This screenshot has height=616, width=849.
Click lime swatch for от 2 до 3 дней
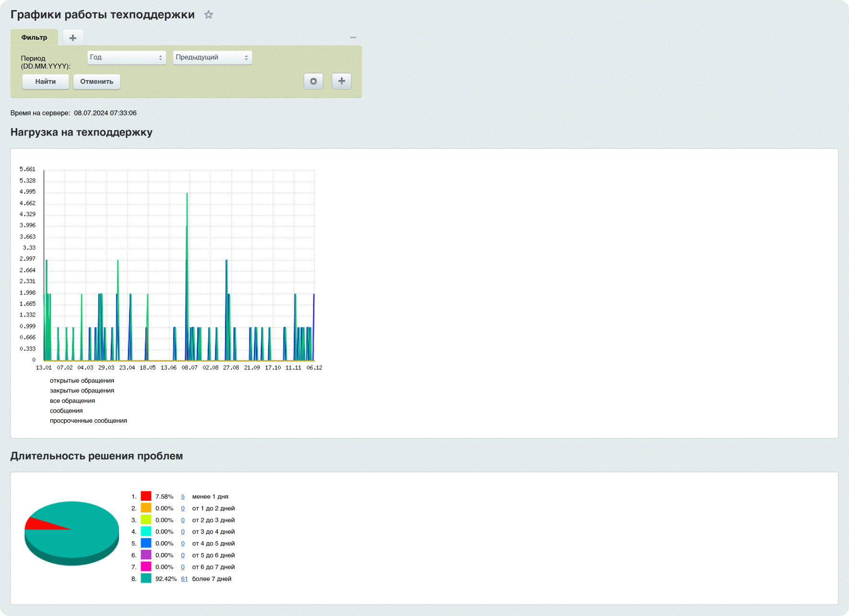[x=146, y=520]
